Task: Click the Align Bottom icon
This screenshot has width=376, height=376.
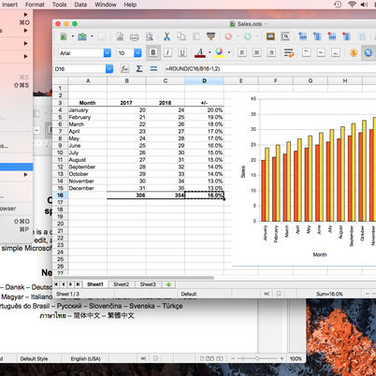Action: click(x=336, y=53)
